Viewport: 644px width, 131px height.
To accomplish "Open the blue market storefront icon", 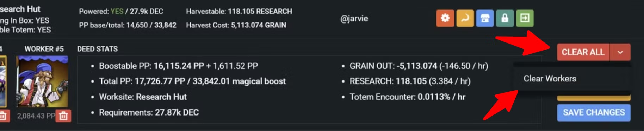I will pyautogui.click(x=485, y=18).
